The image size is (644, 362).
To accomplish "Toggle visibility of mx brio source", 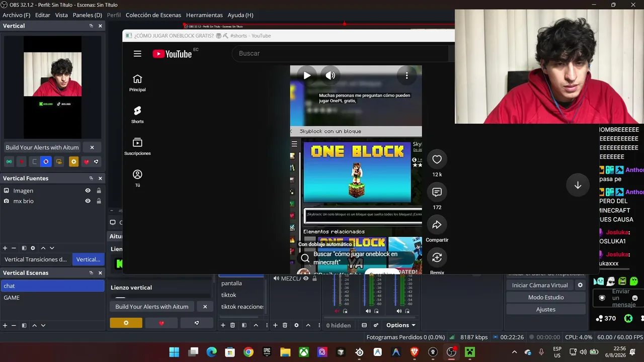I will 88,201.
